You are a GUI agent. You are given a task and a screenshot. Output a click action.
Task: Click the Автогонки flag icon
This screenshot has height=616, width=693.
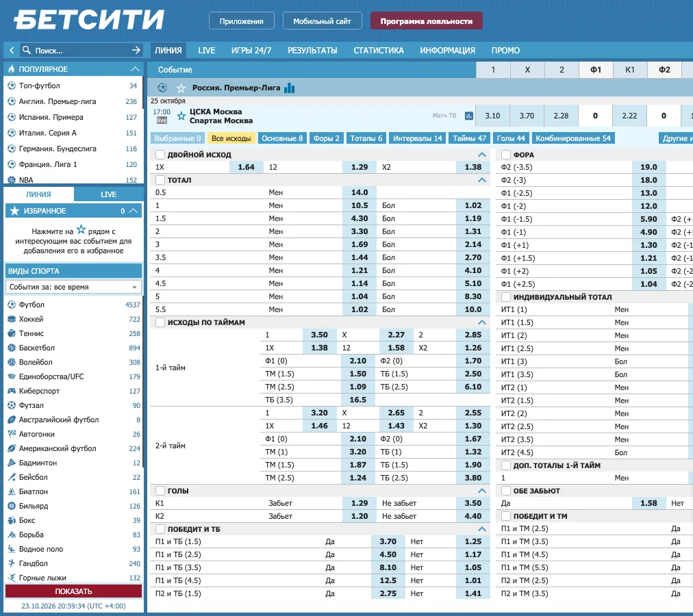12,434
